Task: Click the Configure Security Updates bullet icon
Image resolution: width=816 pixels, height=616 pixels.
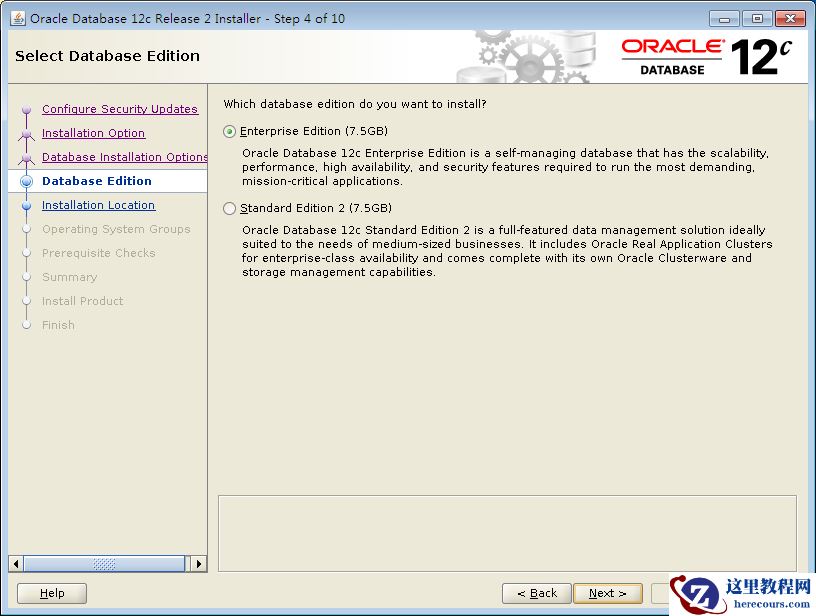Action: [x=27, y=110]
